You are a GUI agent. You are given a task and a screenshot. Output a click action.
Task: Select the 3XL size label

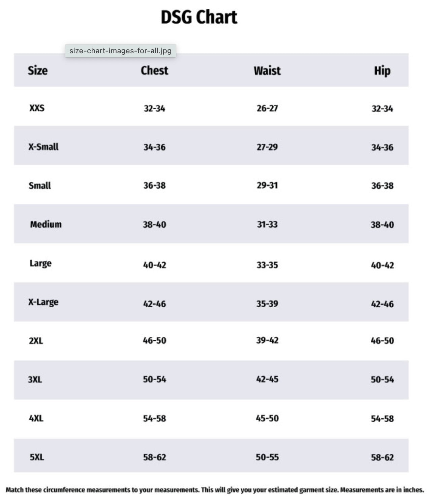pos(35,380)
